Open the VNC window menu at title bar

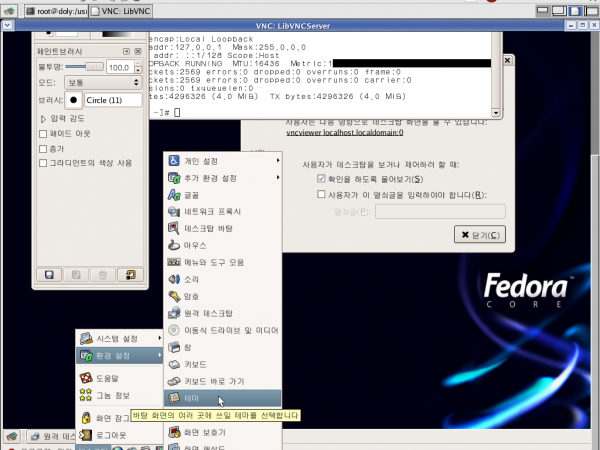[x=8, y=26]
